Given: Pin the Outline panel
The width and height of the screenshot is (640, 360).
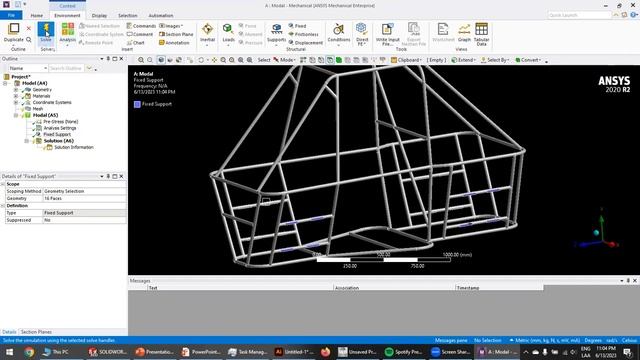Looking at the screenshot, I should (x=108, y=59).
